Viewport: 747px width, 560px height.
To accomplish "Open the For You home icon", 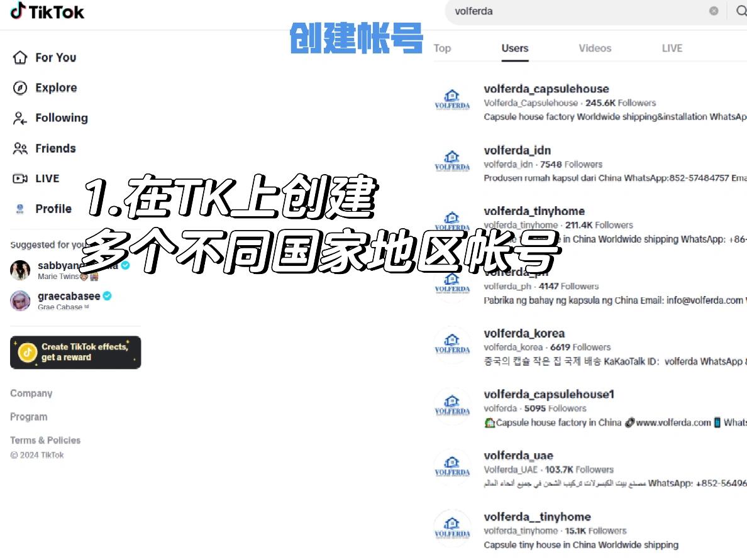I will [x=20, y=58].
